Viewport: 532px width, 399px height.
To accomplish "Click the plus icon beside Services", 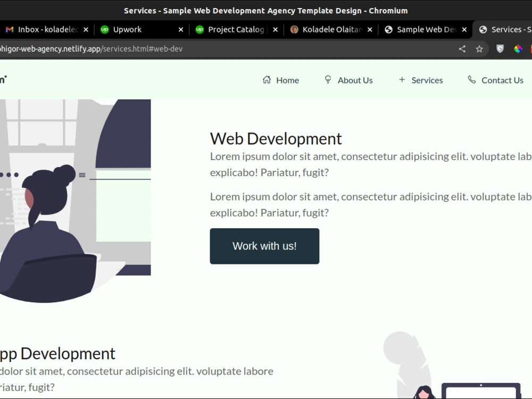I will coord(402,80).
